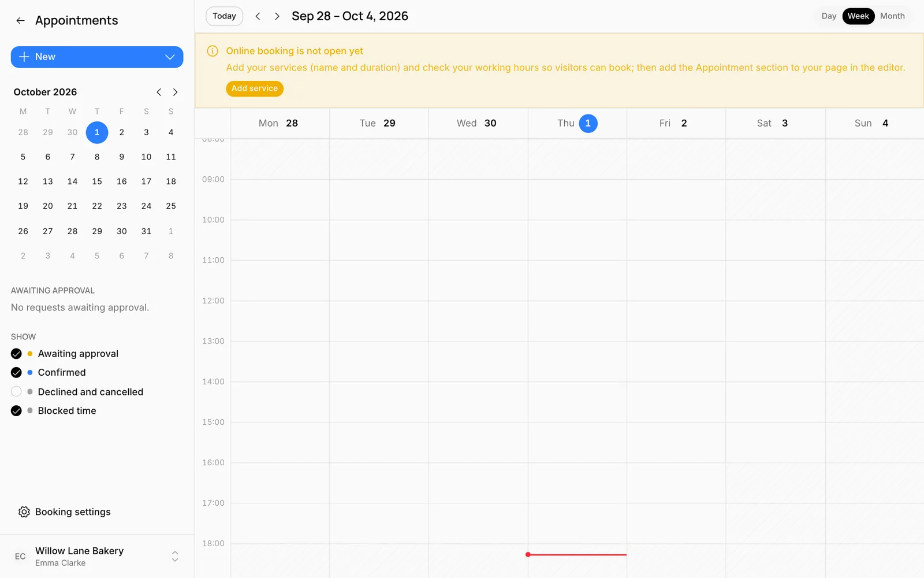Select October 15 in mini calendar
The height and width of the screenshot is (578, 924).
(x=97, y=181)
